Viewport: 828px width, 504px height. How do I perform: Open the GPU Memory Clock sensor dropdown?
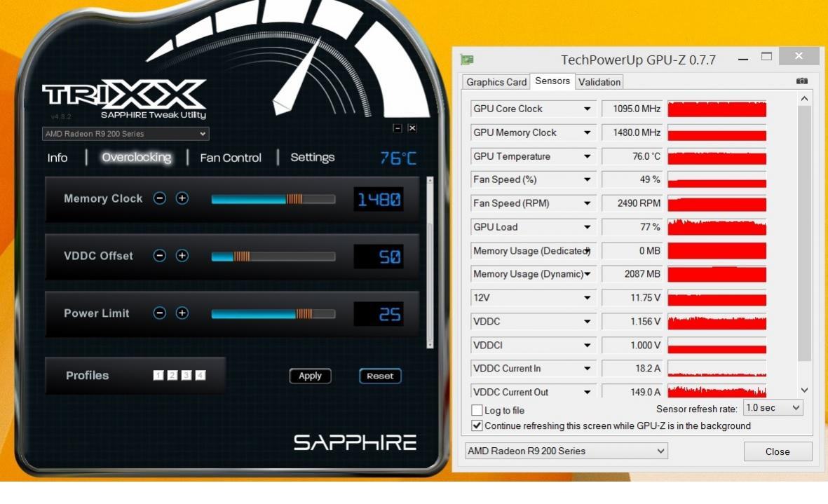pyautogui.click(x=588, y=132)
